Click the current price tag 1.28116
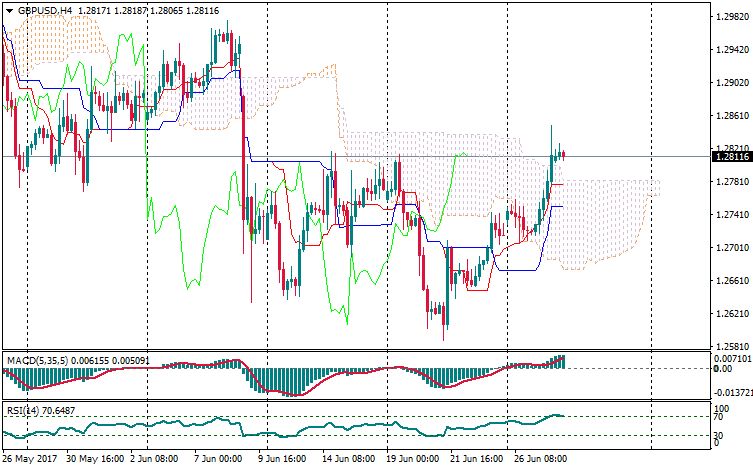The width and height of the screenshot is (753, 470). [x=729, y=156]
